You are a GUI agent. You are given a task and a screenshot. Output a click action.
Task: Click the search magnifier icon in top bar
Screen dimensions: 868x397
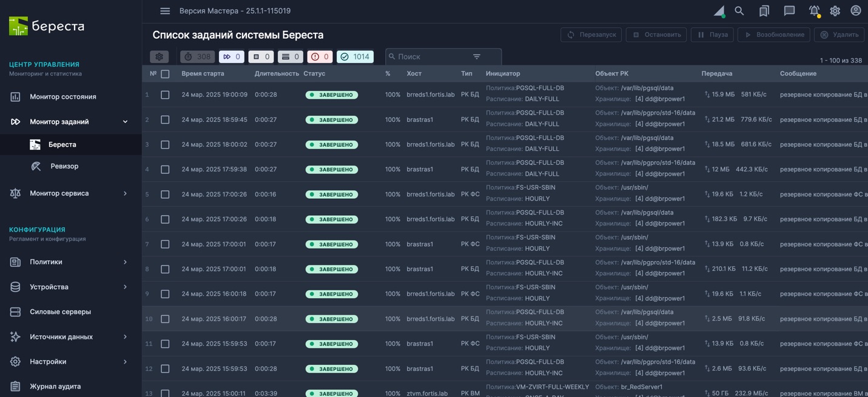click(739, 11)
